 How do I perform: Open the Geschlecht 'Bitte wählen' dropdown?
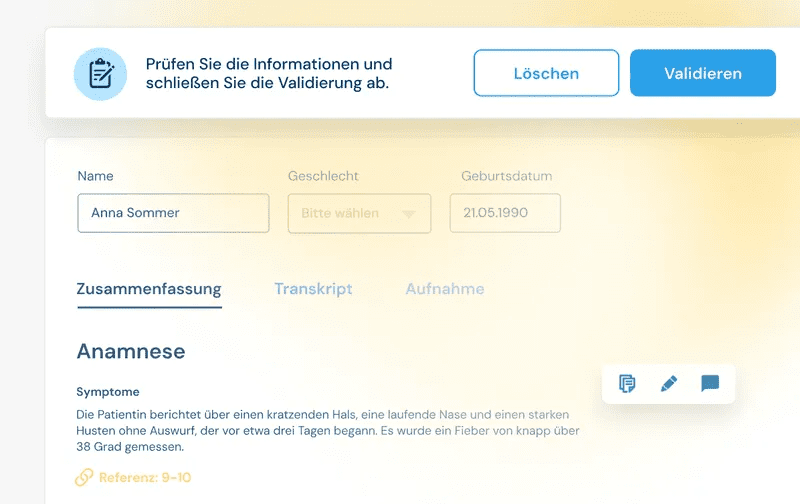click(358, 213)
